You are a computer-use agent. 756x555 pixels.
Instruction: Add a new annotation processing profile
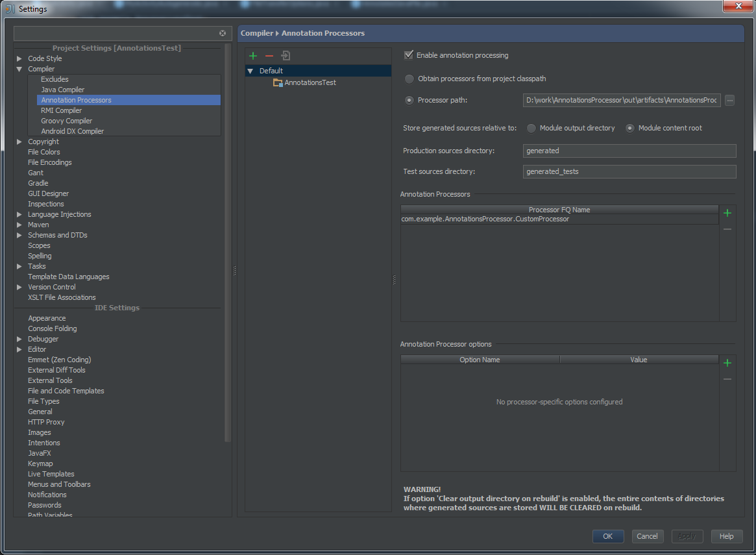point(253,56)
